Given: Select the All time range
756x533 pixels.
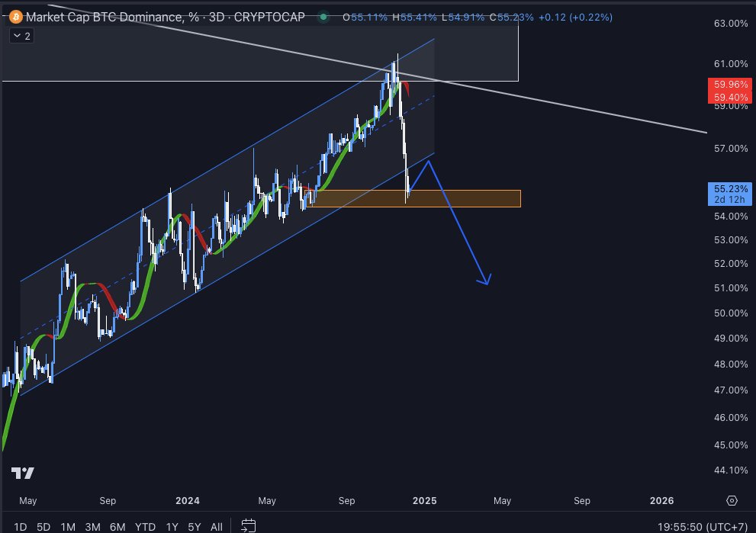Looking at the screenshot, I should (217, 527).
